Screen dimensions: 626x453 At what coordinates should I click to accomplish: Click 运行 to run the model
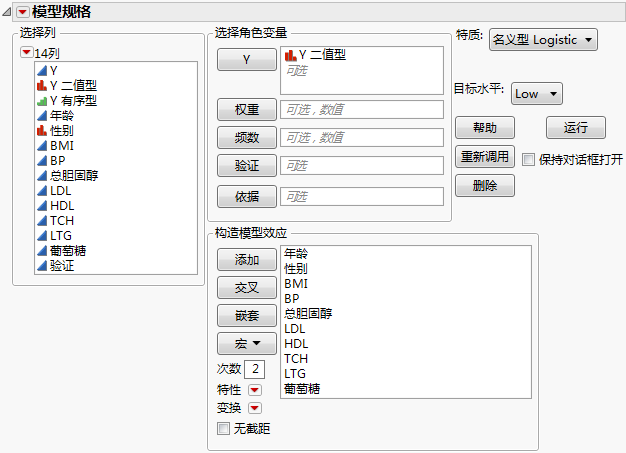point(576,128)
